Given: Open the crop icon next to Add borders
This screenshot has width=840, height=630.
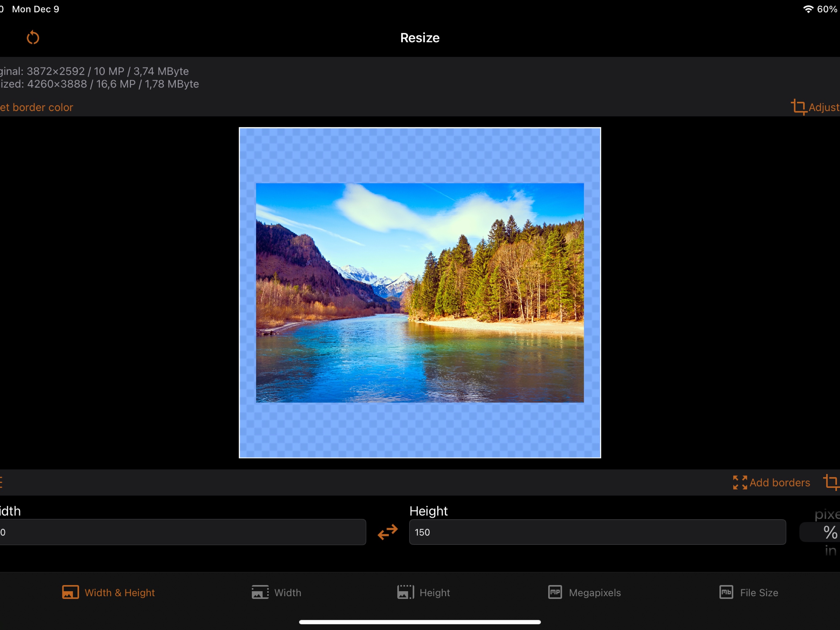Looking at the screenshot, I should point(832,482).
